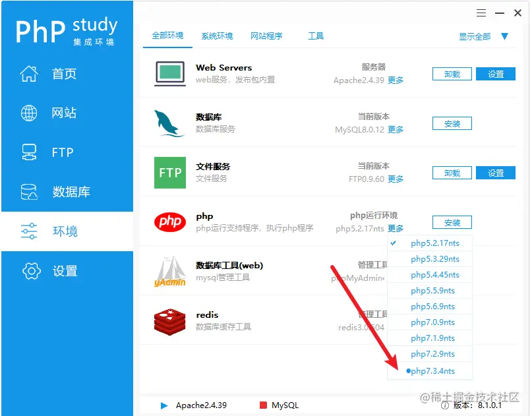
Task: Select php5.2.17nts in version list
Action: [430, 243]
